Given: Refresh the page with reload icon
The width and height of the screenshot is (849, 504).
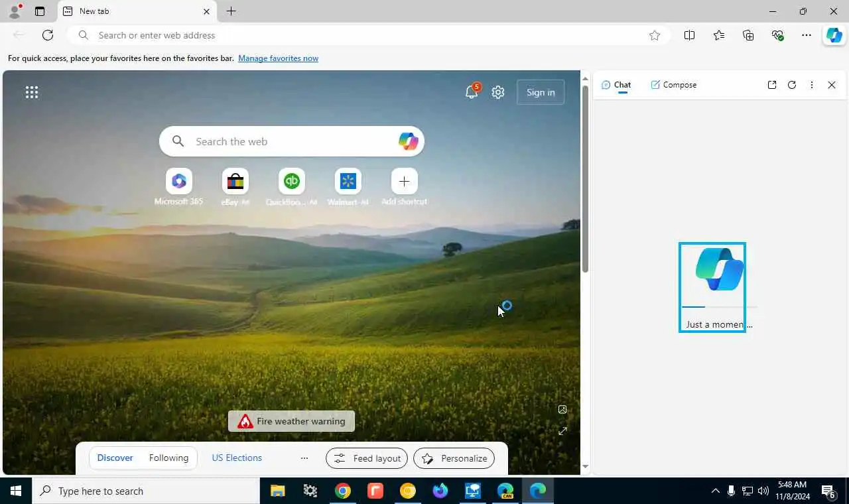Looking at the screenshot, I should [x=48, y=35].
